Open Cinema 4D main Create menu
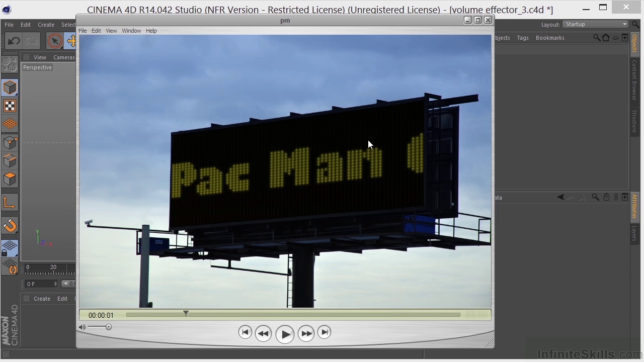The width and height of the screenshot is (644, 362). (x=46, y=24)
